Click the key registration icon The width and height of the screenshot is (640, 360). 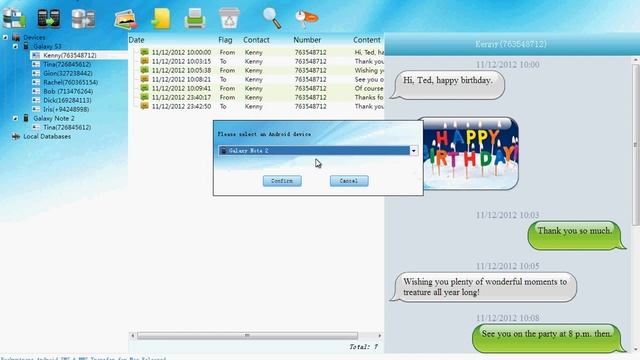point(307,19)
